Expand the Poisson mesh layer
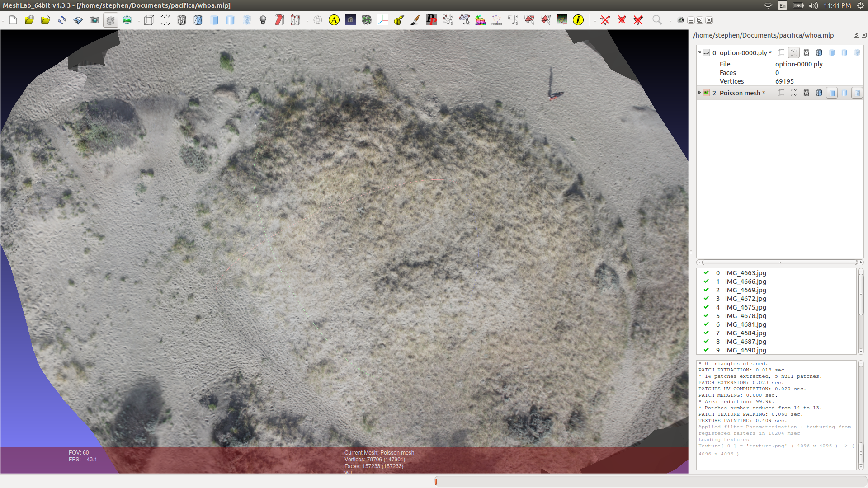 pyautogui.click(x=700, y=93)
